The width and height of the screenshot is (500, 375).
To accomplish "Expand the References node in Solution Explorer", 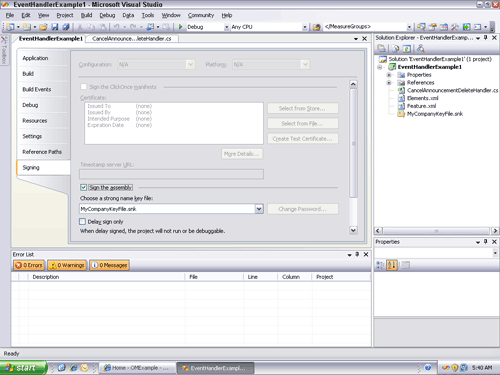I will [389, 83].
